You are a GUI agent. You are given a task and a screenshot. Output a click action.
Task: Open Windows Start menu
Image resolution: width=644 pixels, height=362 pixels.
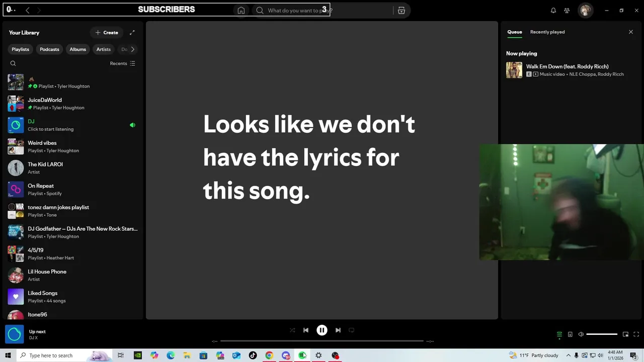8,355
